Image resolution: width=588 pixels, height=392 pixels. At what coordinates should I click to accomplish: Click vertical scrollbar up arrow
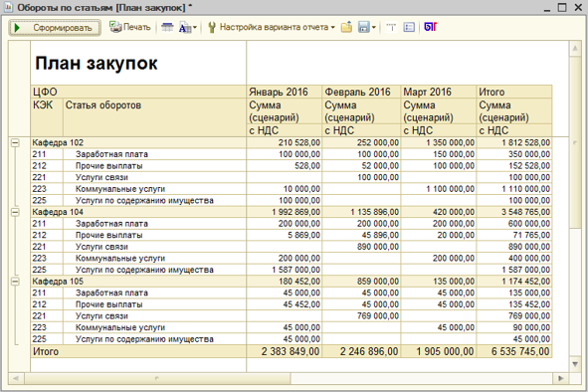575,48
